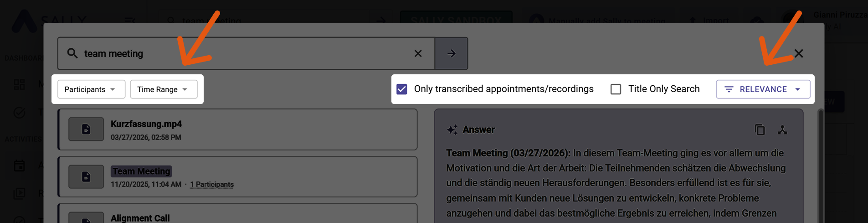Click the 1 Participants link
The height and width of the screenshot is (223, 868).
pos(212,185)
